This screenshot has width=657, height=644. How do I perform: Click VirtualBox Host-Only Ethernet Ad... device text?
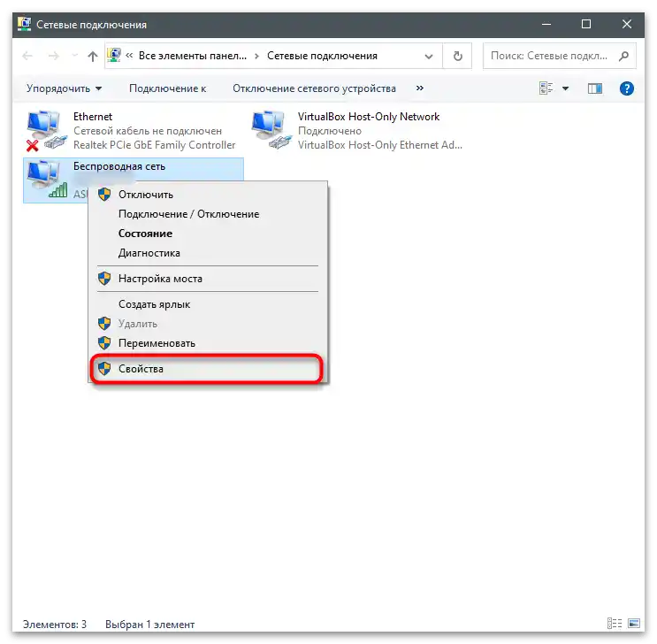coord(380,145)
